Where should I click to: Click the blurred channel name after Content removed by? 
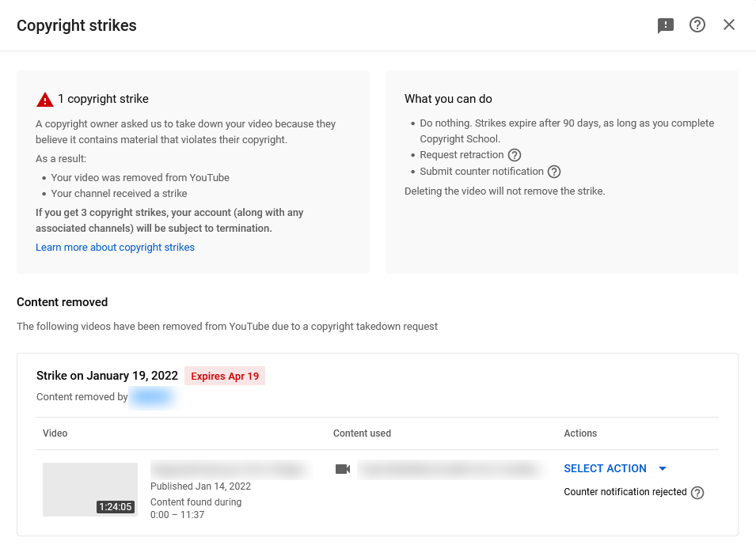(x=151, y=397)
